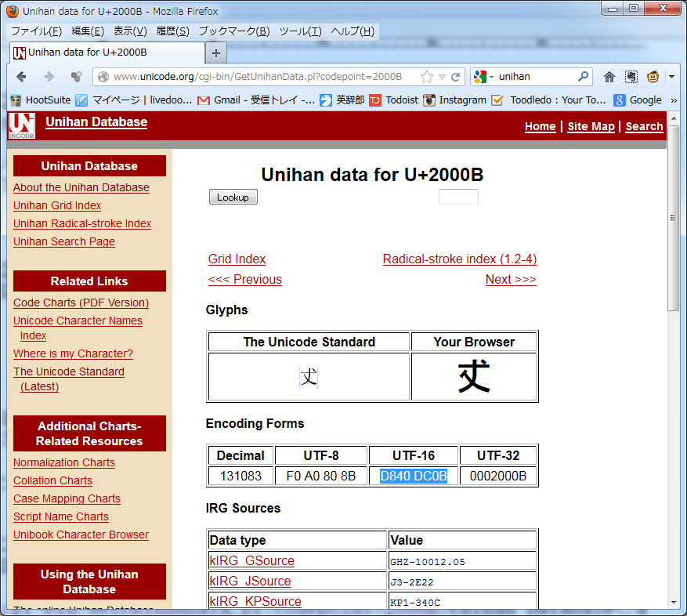The height and width of the screenshot is (616, 687).
Task: Open the kIRG_GSource link
Action: (x=252, y=561)
